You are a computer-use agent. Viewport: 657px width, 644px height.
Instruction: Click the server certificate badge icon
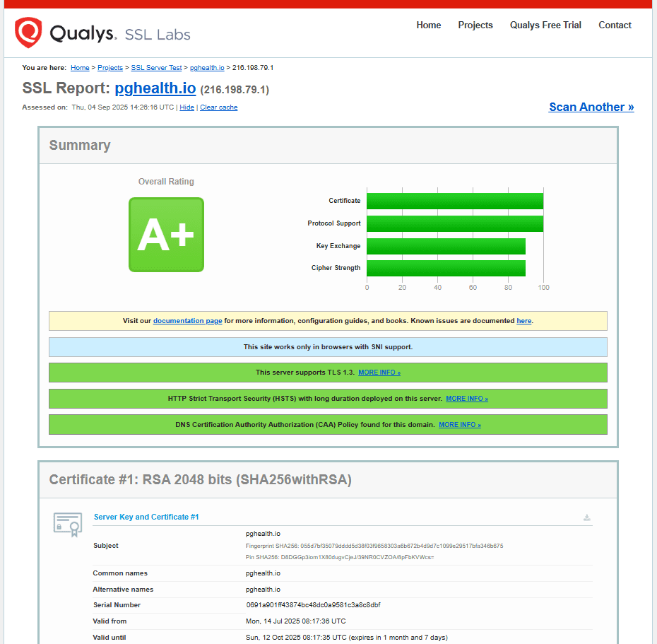click(67, 524)
